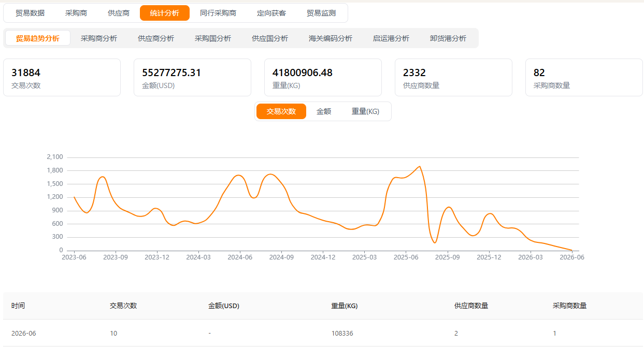Screen dimensions: 644x347
Task: Switch to 供应国分析 sub-tab
Action: [x=270, y=38]
